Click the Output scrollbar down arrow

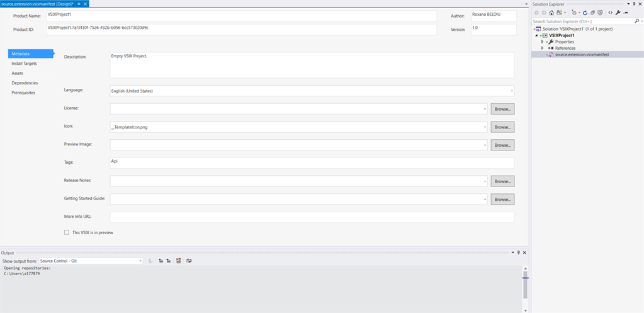[525, 310]
